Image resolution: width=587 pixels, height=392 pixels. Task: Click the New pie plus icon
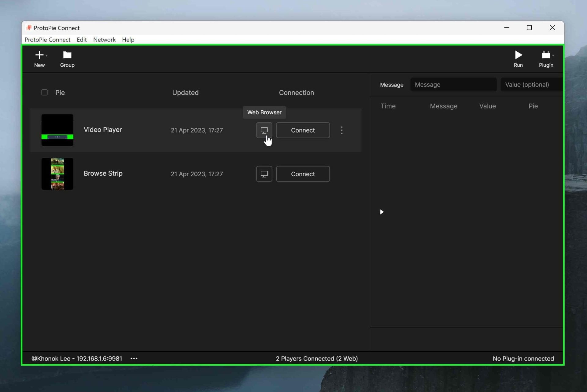(39, 55)
